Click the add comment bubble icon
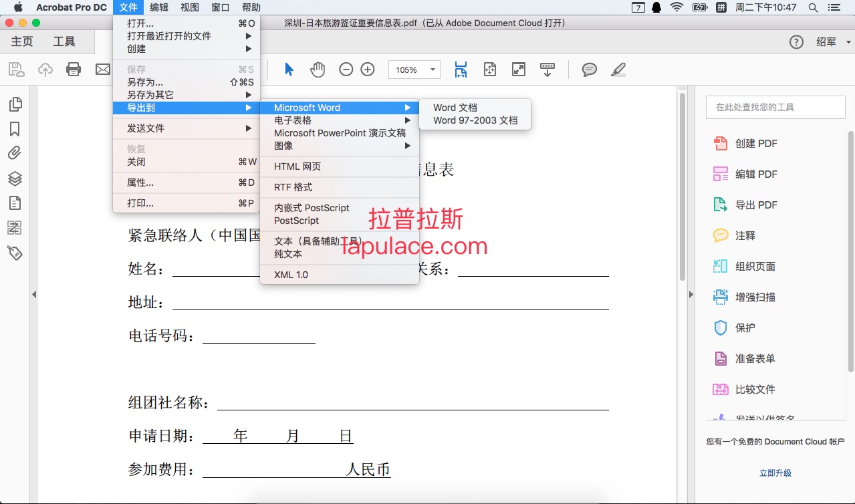Image resolution: width=855 pixels, height=504 pixels. [589, 70]
